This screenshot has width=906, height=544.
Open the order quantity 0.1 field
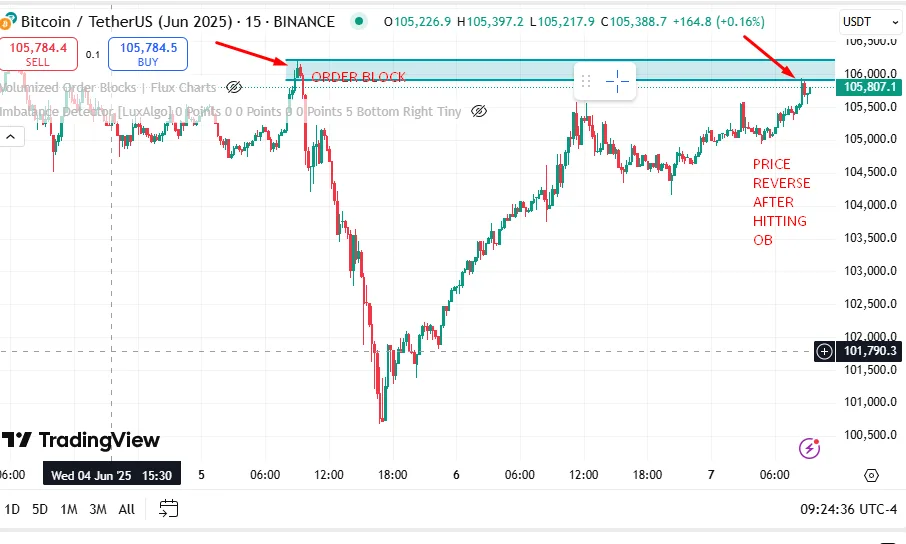93,55
